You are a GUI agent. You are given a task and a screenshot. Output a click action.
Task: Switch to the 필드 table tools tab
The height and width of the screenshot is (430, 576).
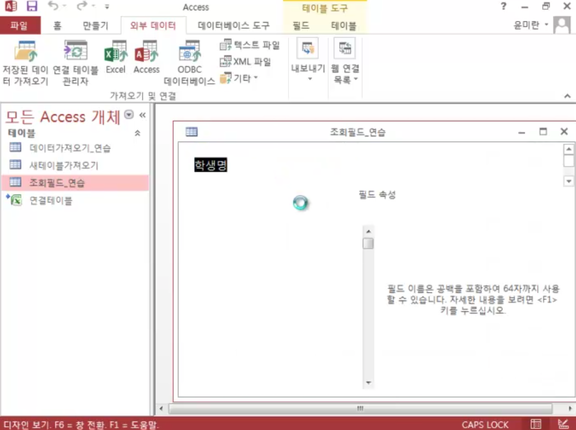point(301,25)
